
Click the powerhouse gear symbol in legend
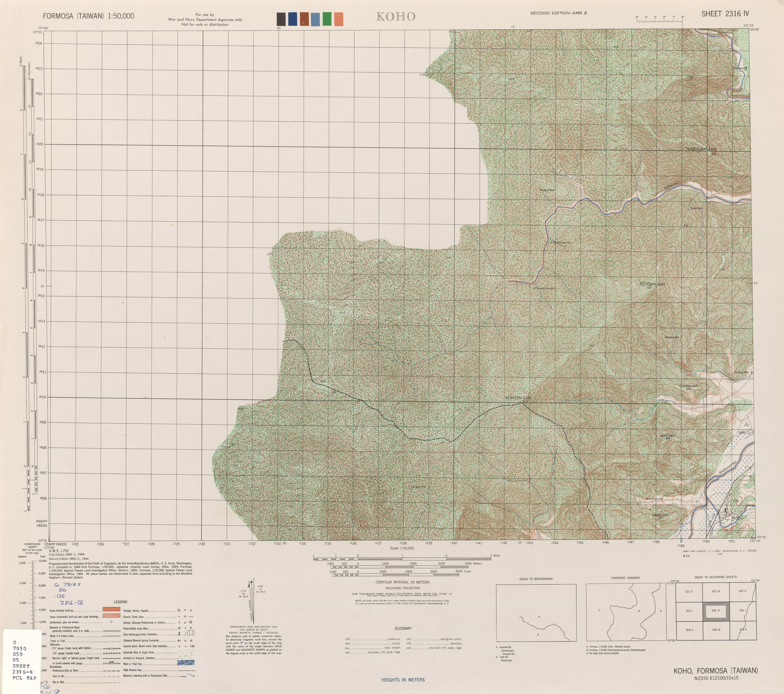pos(191,622)
